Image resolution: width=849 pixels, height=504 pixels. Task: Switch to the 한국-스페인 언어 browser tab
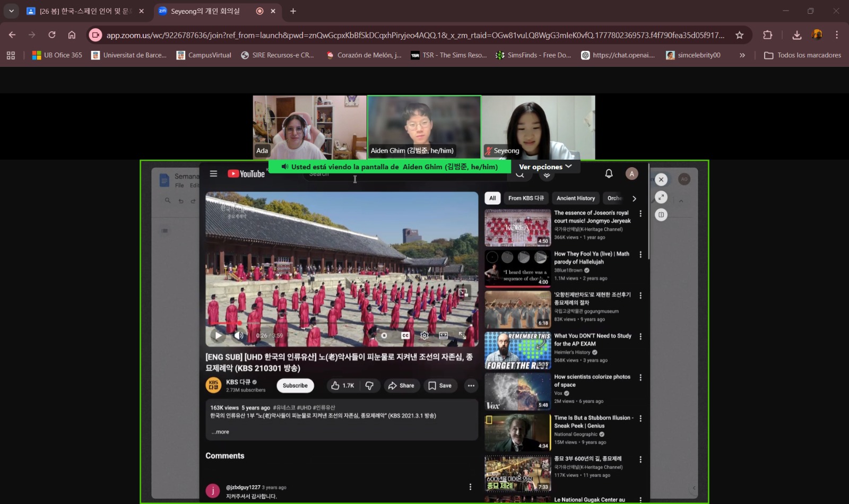85,11
